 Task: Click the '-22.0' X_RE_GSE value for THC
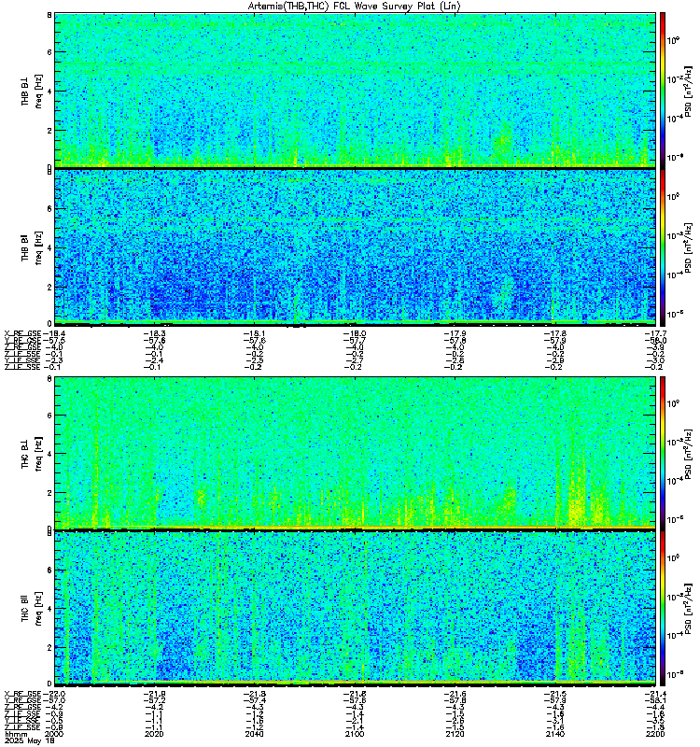coord(53,694)
